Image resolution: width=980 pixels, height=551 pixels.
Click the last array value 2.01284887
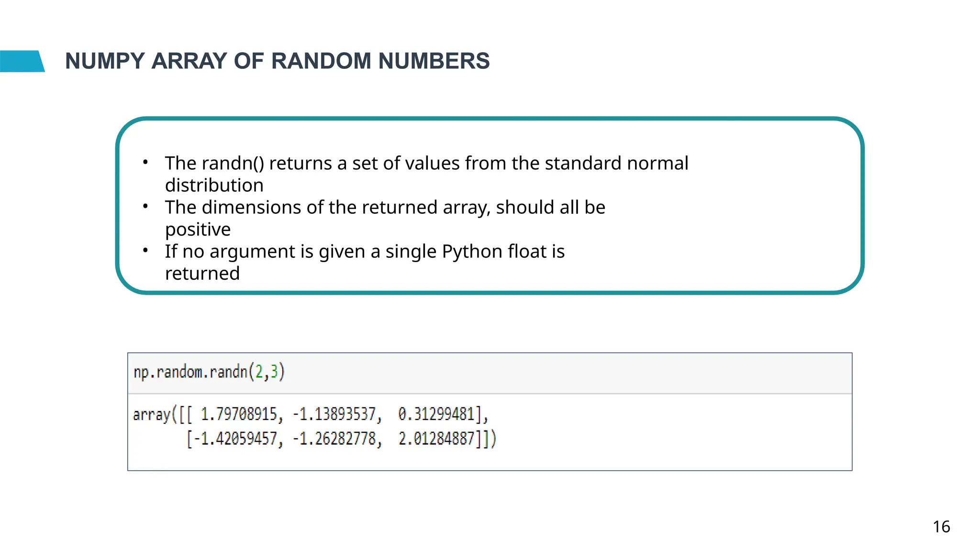click(x=436, y=439)
